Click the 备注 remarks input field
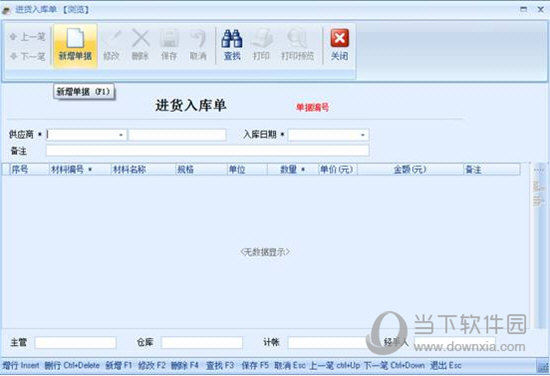Viewport: 550px width, 376px height. coord(207,151)
